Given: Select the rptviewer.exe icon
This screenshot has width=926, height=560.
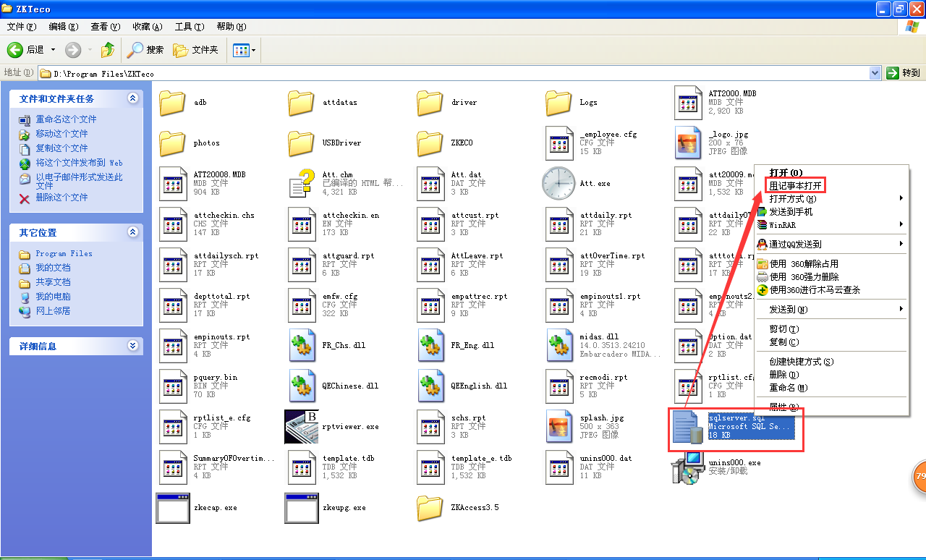Looking at the screenshot, I should pos(301,427).
